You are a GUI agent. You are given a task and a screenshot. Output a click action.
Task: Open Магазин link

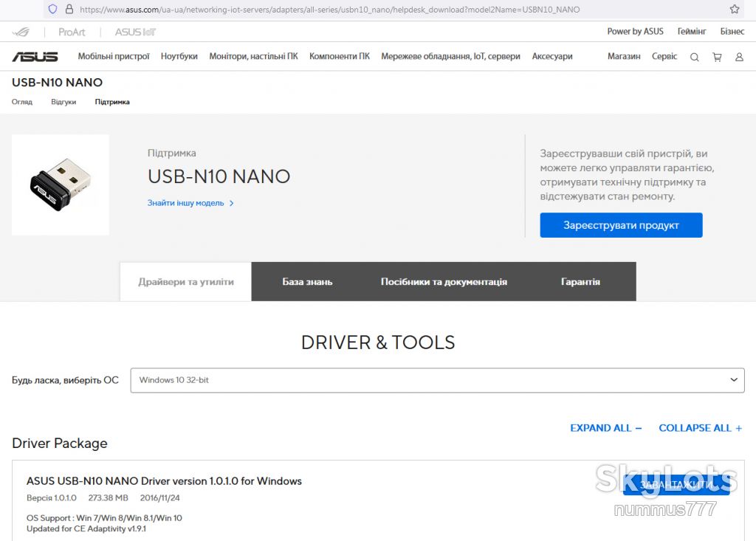click(x=624, y=56)
